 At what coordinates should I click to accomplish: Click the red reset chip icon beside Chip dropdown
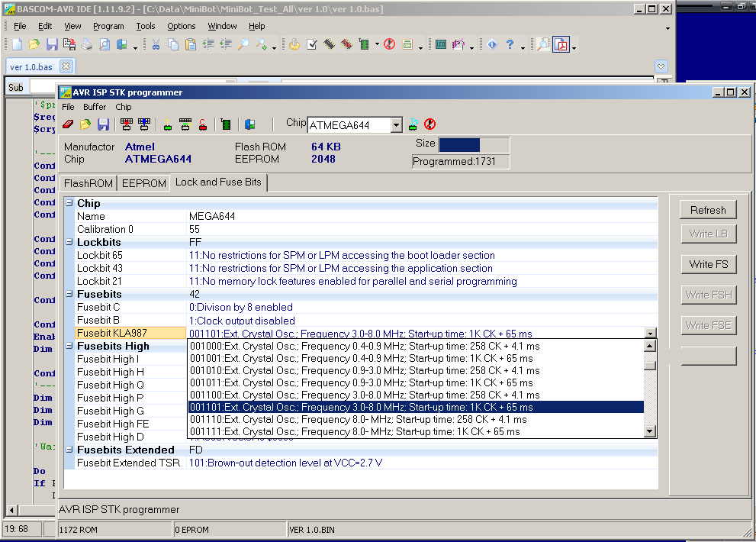pos(429,124)
